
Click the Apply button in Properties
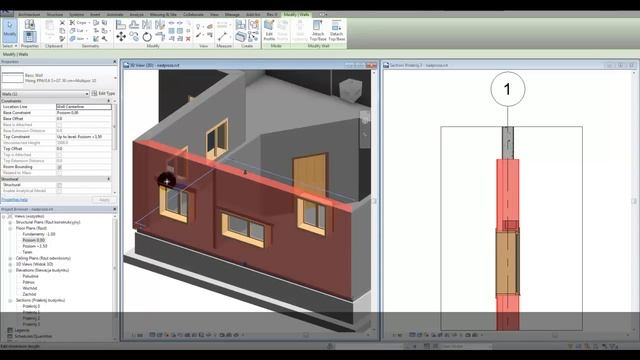click(x=104, y=200)
